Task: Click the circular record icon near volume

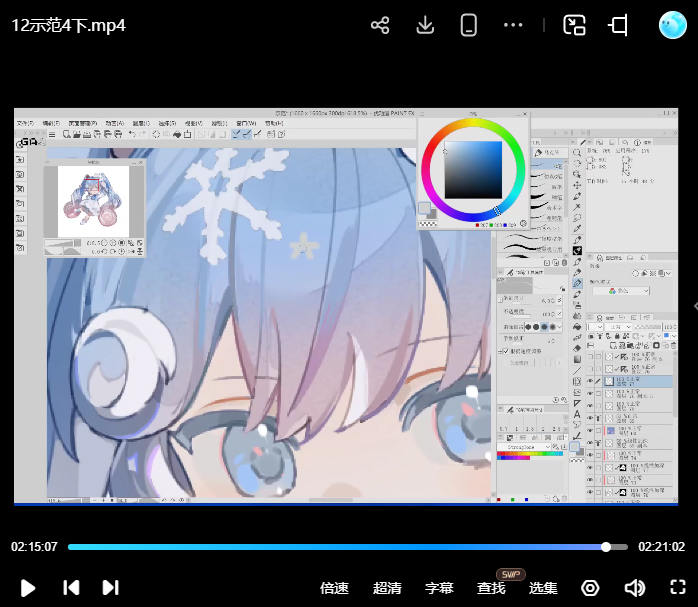Action: (590, 588)
